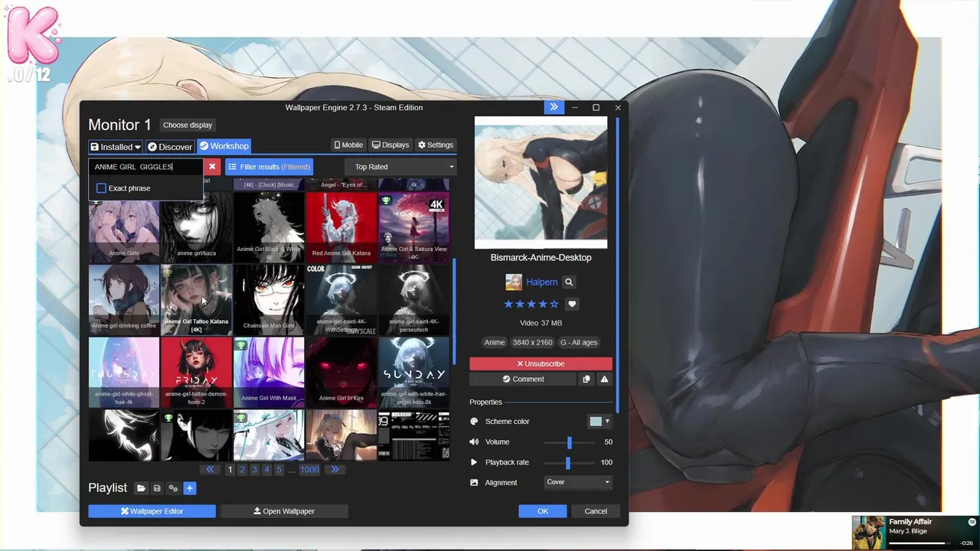Open the Settings section
Image resolution: width=980 pixels, height=551 pixels.
tap(436, 145)
